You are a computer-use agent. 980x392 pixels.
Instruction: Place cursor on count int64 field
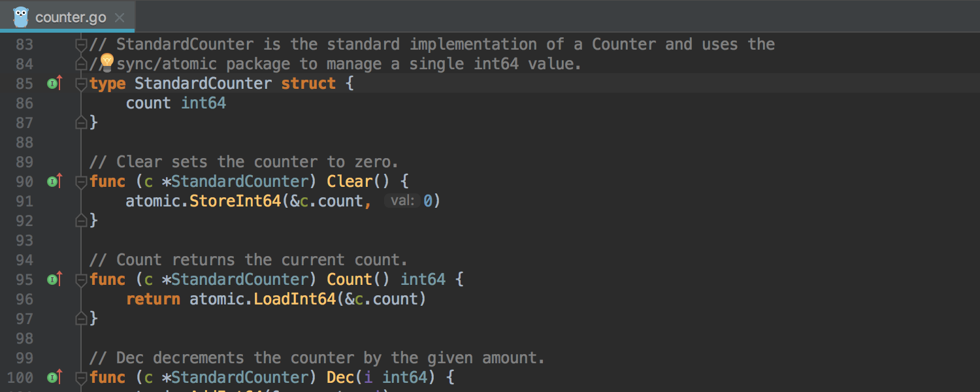[x=176, y=103]
